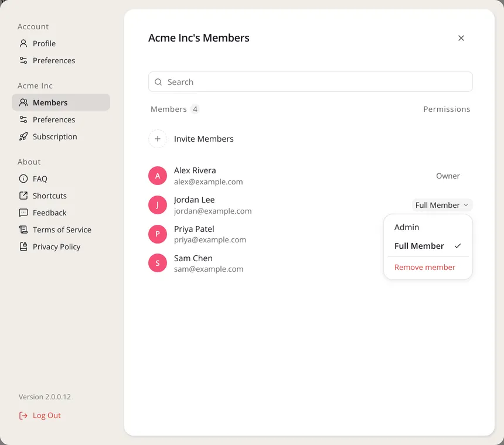Click the Log Out arrow icon
504x445 pixels.
23,416
